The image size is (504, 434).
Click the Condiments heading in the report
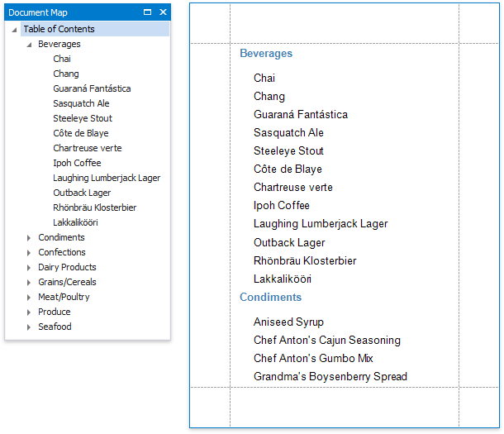(x=270, y=298)
